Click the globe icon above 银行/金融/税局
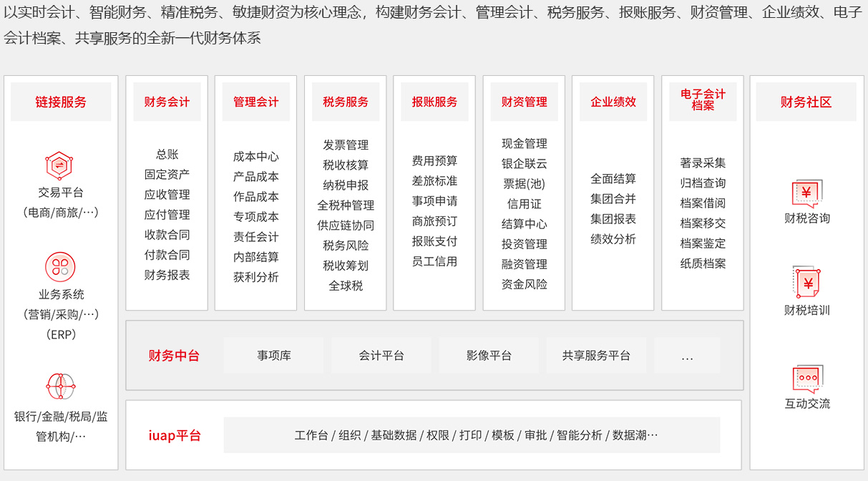This screenshot has height=481, width=868. [60, 387]
